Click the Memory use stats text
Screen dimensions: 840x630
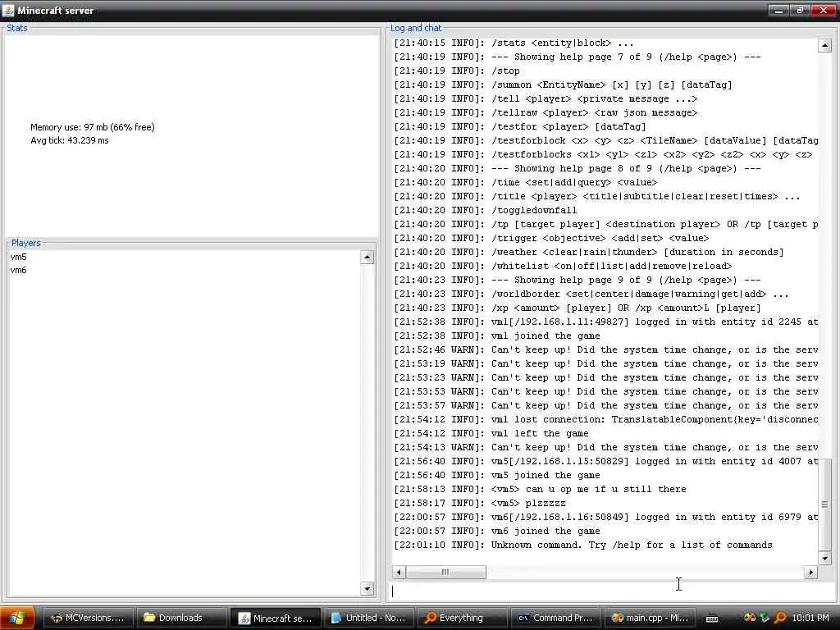pyautogui.click(x=93, y=127)
